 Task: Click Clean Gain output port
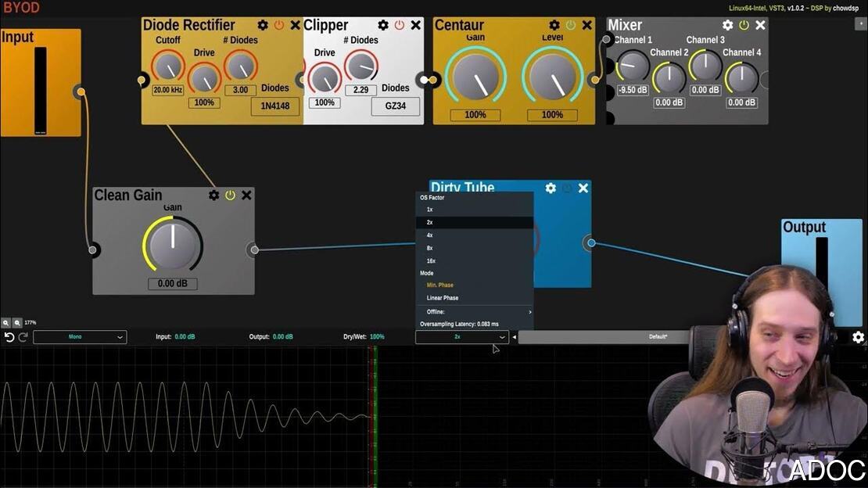click(x=254, y=250)
